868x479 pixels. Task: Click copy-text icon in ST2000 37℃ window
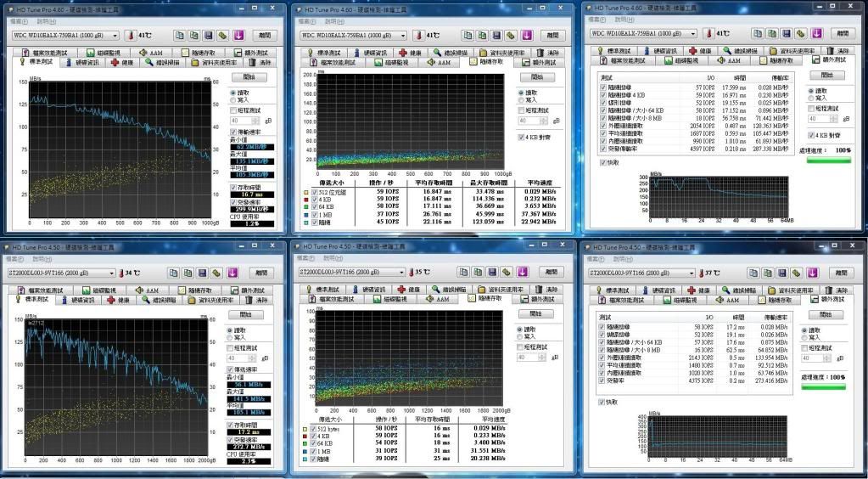753,273
